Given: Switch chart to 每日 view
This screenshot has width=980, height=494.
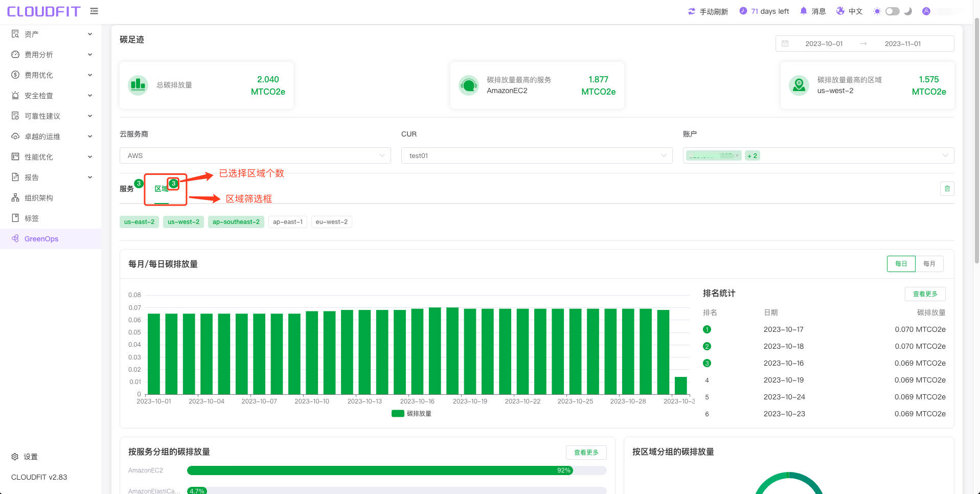Looking at the screenshot, I should point(901,264).
